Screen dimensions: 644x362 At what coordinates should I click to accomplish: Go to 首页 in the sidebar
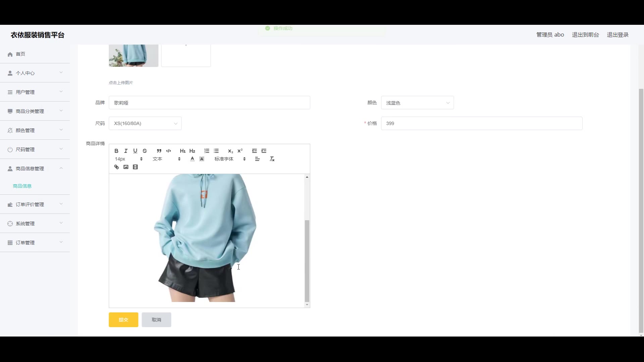(35, 54)
